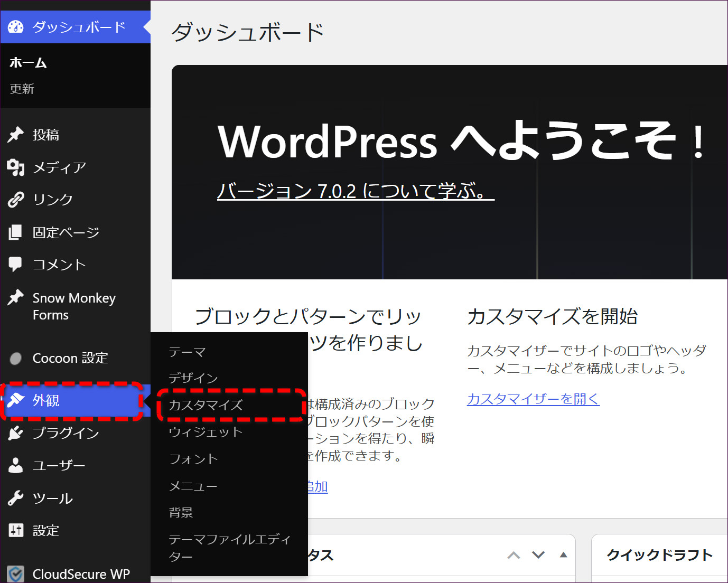Go to ホーム submenu
The image size is (728, 583).
pyautogui.click(x=28, y=63)
